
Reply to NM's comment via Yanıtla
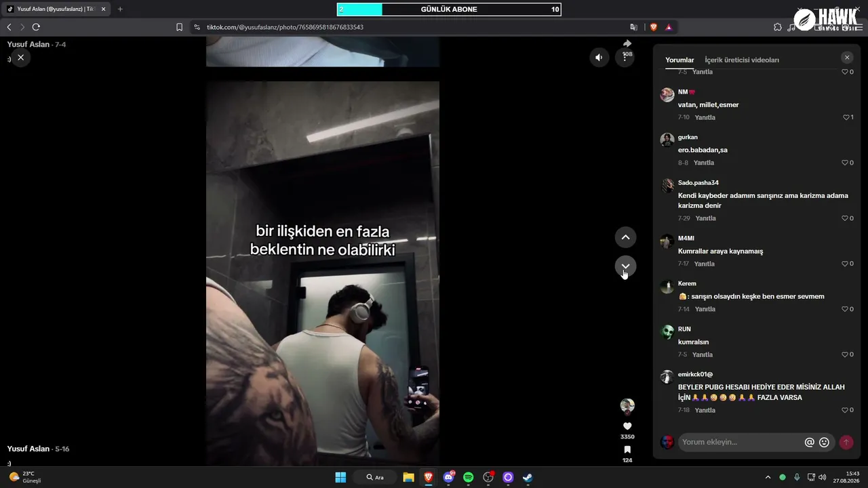coord(705,117)
